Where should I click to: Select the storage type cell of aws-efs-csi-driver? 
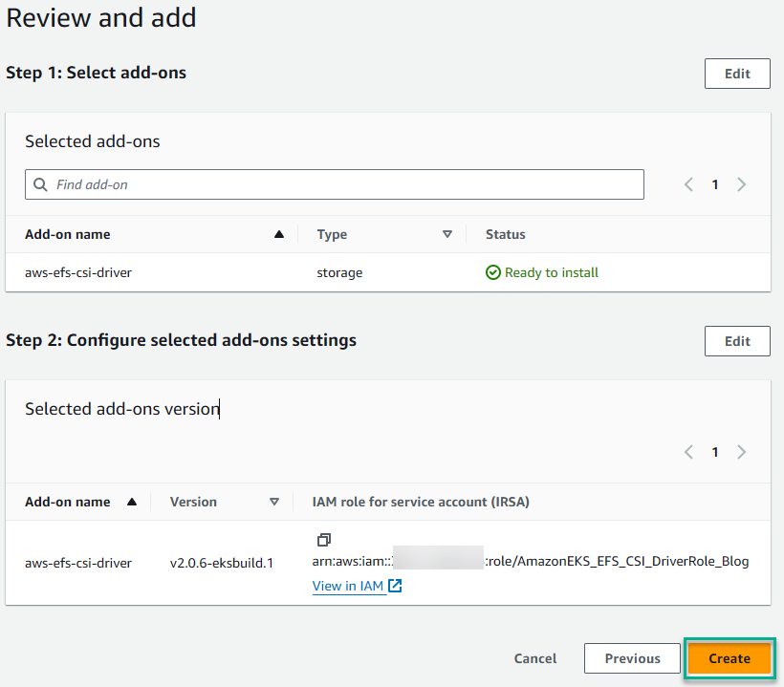339,272
